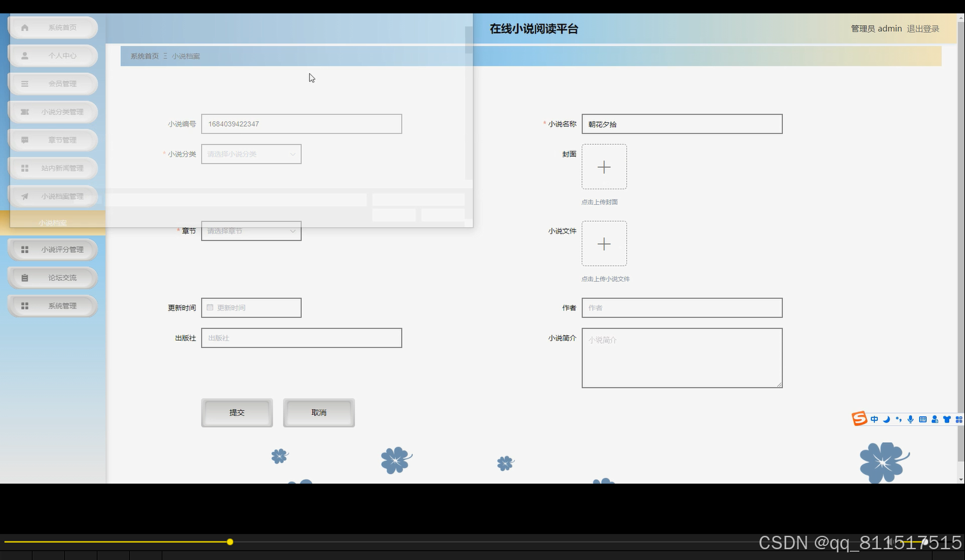Click the Sogou S logo icon

pos(859,418)
